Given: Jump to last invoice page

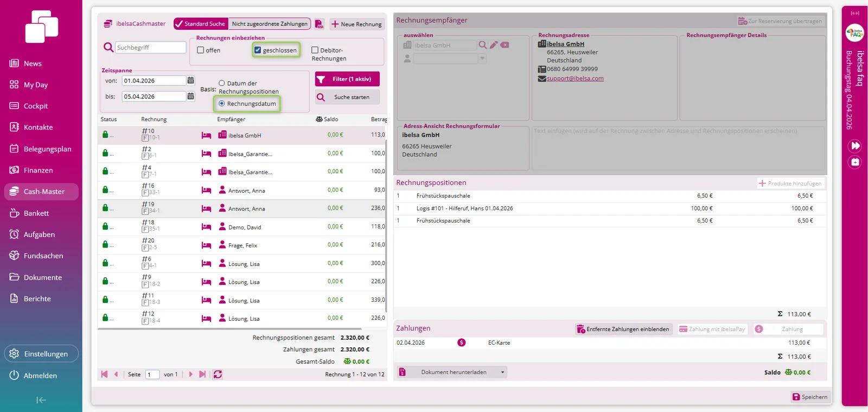Looking at the screenshot, I should [x=202, y=374].
